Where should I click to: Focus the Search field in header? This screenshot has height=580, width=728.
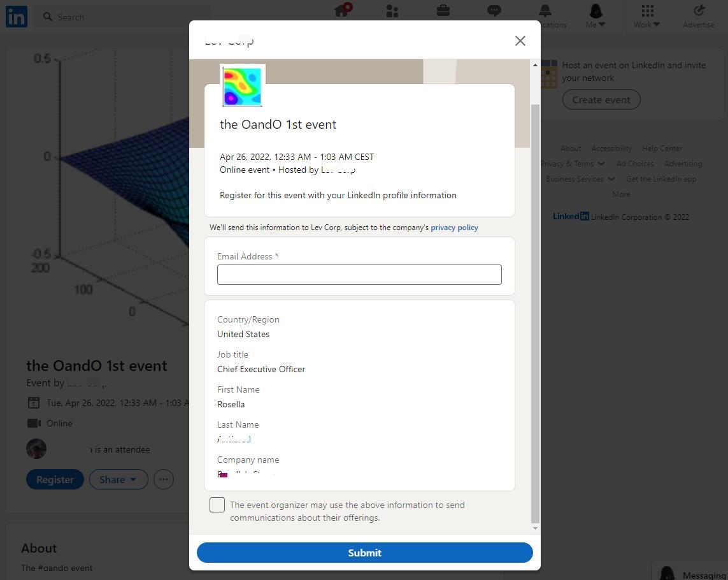click(x=122, y=17)
